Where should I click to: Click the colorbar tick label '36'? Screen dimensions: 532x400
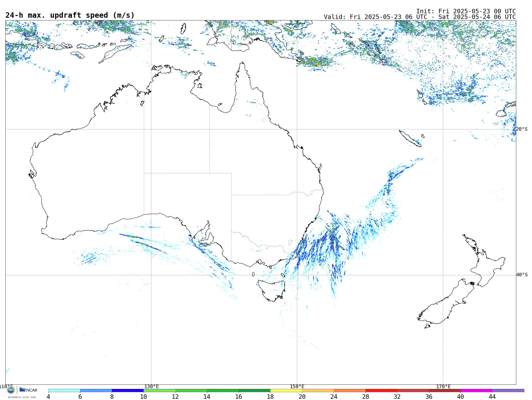(x=429, y=397)
